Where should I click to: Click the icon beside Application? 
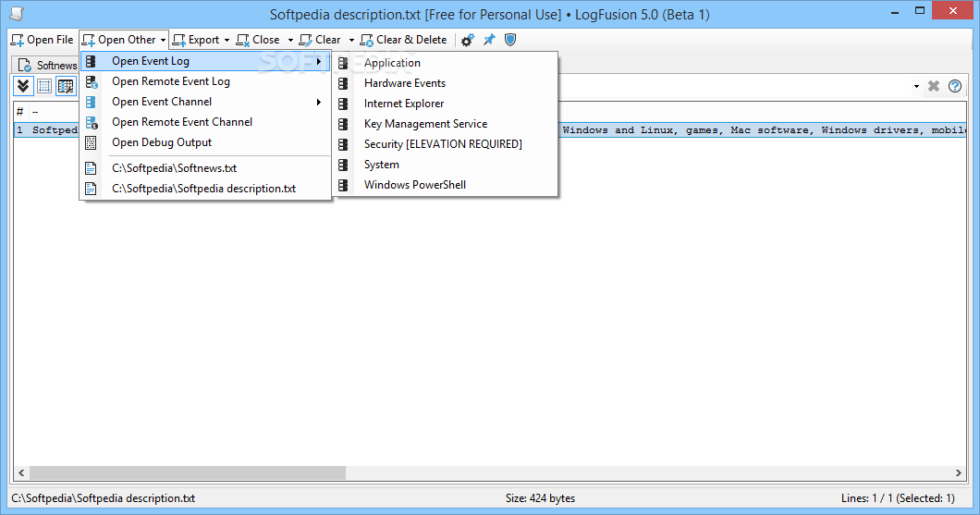(343, 63)
